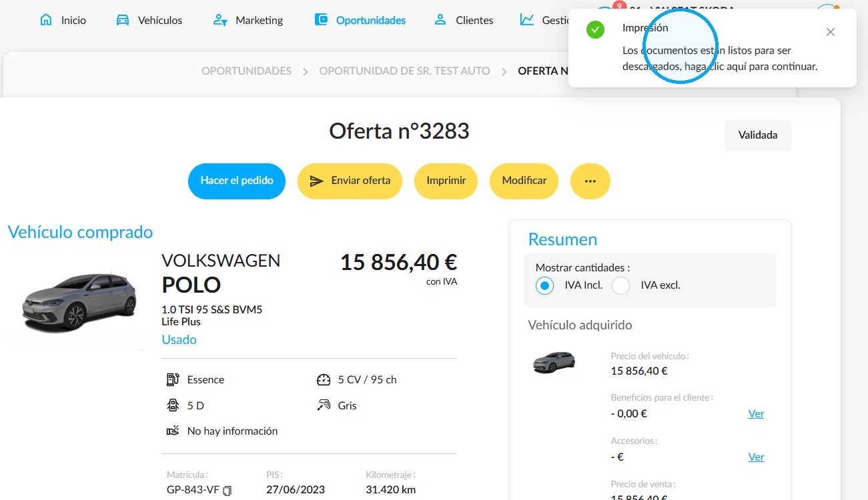The width and height of the screenshot is (868, 500).
Task: Click the Hacer el pedido button
Action: 237,181
